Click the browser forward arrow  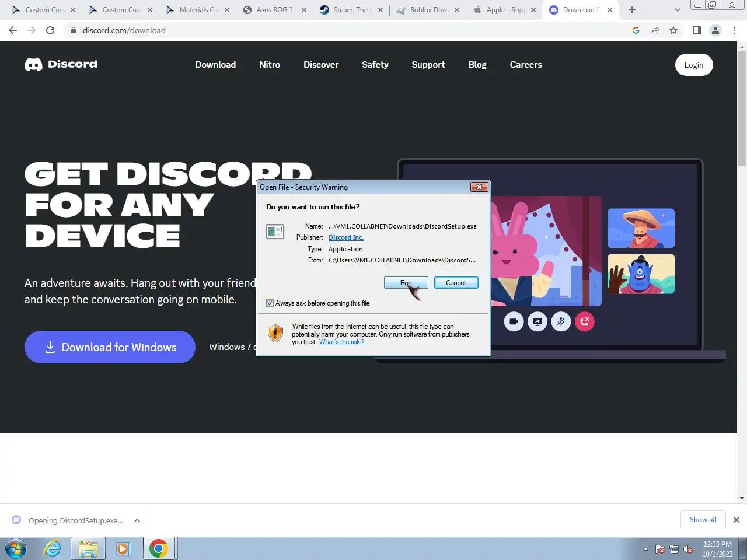32,30
